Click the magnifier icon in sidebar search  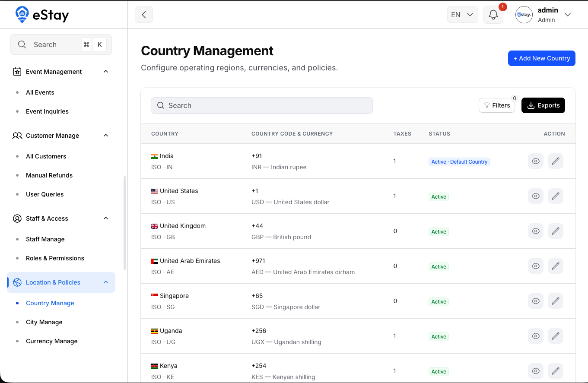click(22, 44)
